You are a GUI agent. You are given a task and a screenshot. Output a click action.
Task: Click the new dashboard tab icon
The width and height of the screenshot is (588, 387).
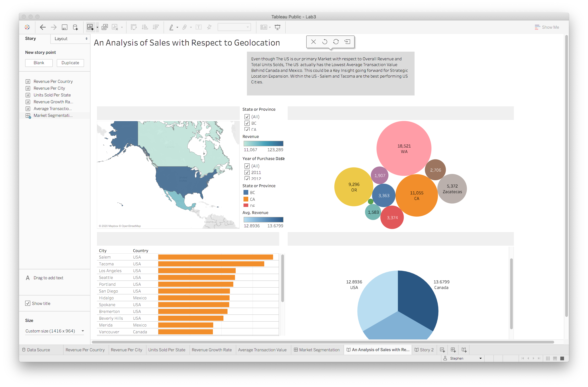coord(453,350)
